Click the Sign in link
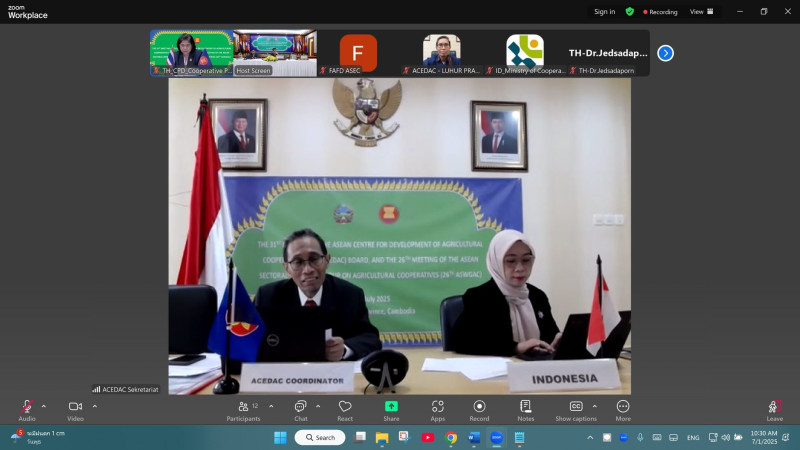 pyautogui.click(x=605, y=12)
